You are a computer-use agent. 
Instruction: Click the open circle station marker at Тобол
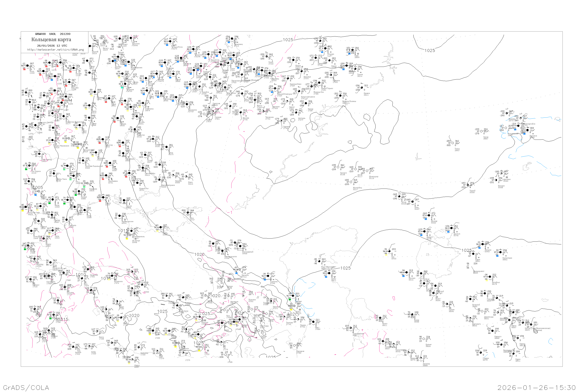[x=453, y=143]
